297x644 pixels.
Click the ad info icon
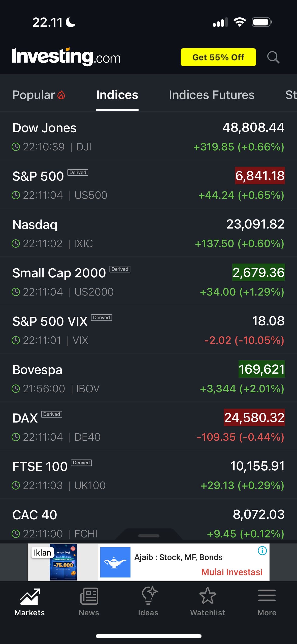click(x=262, y=551)
